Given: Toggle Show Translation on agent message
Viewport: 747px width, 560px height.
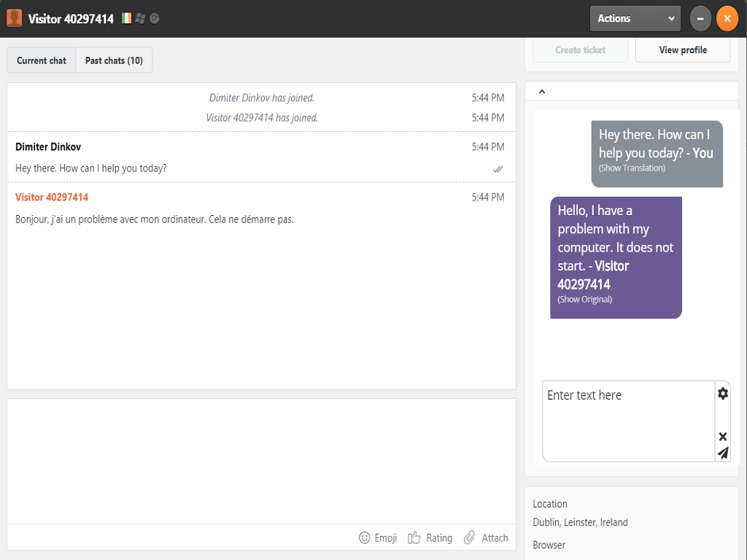Looking at the screenshot, I should 632,168.
